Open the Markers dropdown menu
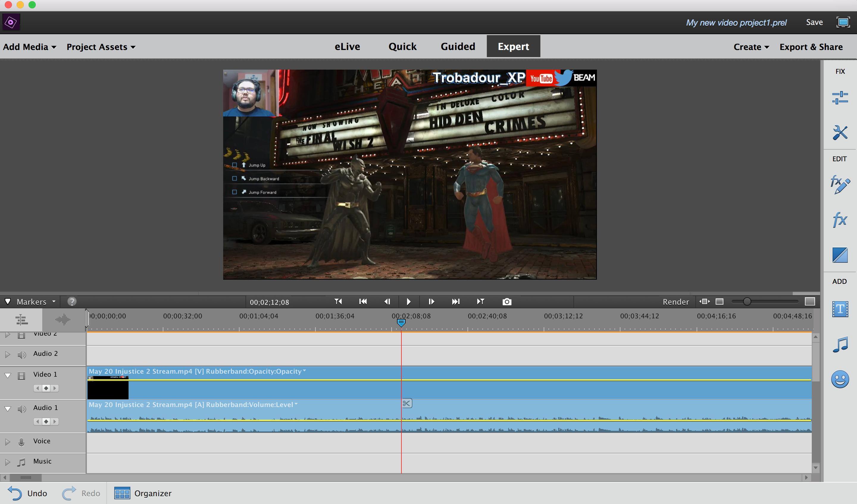 point(36,302)
